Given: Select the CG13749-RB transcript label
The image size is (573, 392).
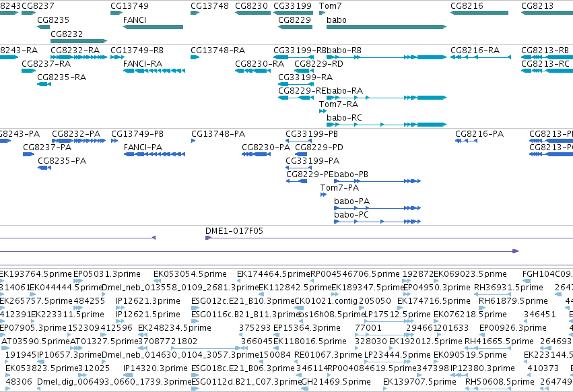Looking at the screenshot, I should 137,50.
